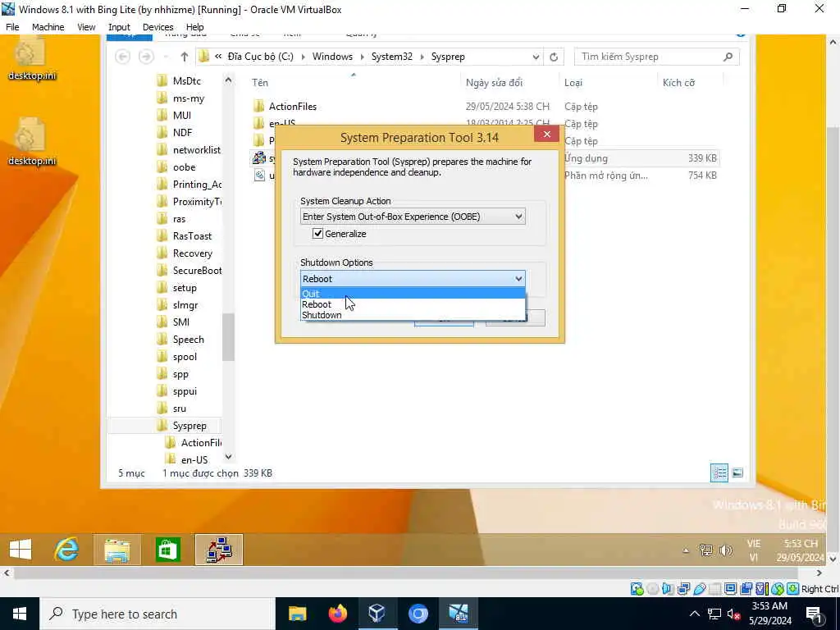Open System Cleanup Action combo box
Image resolution: width=840 pixels, height=630 pixels.
tap(413, 217)
